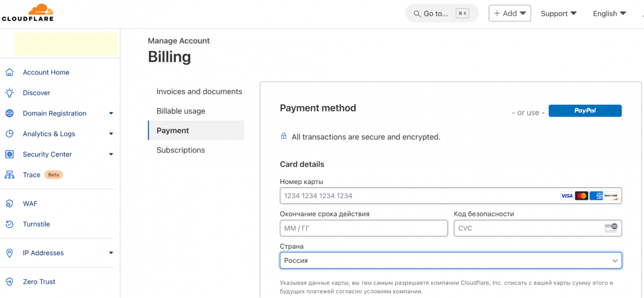The image size is (644, 298).
Task: Click the Zero Trust icon
Action: click(10, 282)
